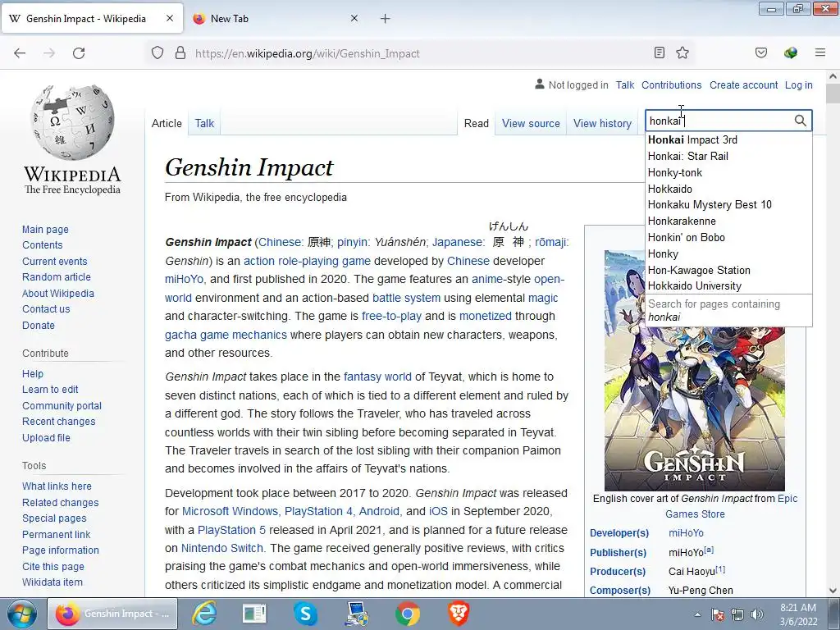The width and height of the screenshot is (840, 630).
Task: Switch to the New Tab browser tab
Action: click(x=276, y=19)
